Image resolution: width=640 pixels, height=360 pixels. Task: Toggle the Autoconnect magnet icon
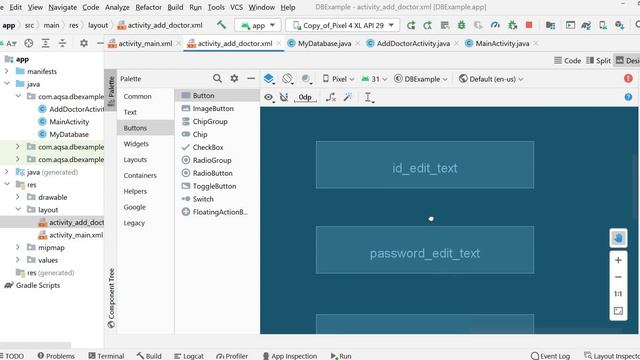(x=284, y=97)
